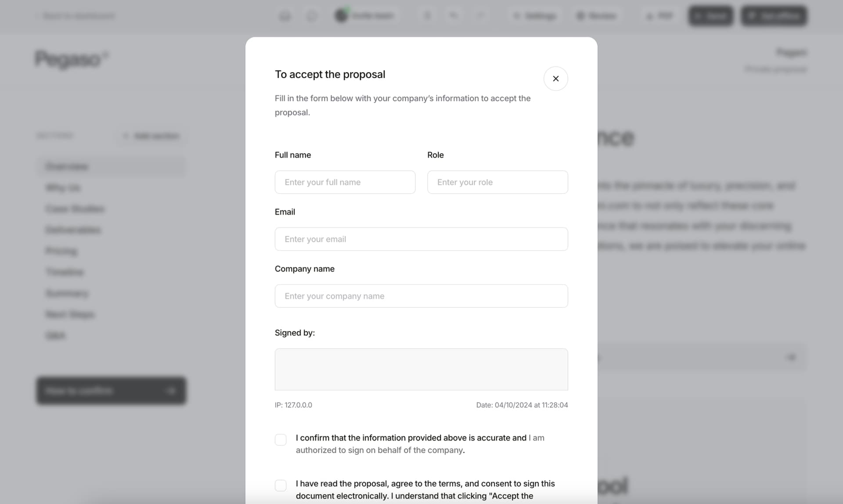
Task: Click the Back to dashboard link
Action: click(x=75, y=16)
